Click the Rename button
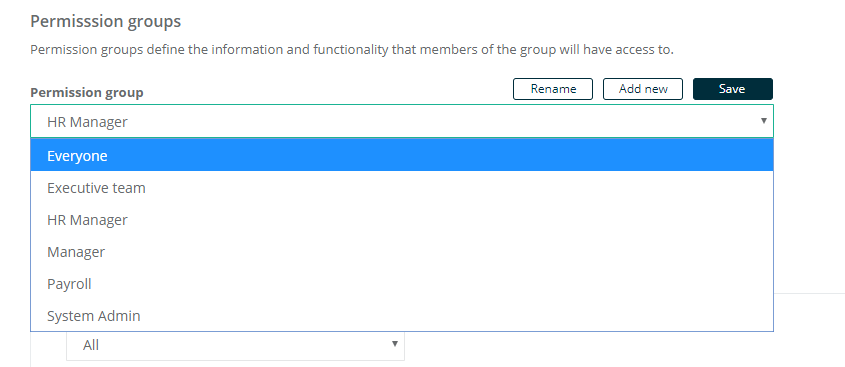Screen dimensions: 845x367 [553, 89]
